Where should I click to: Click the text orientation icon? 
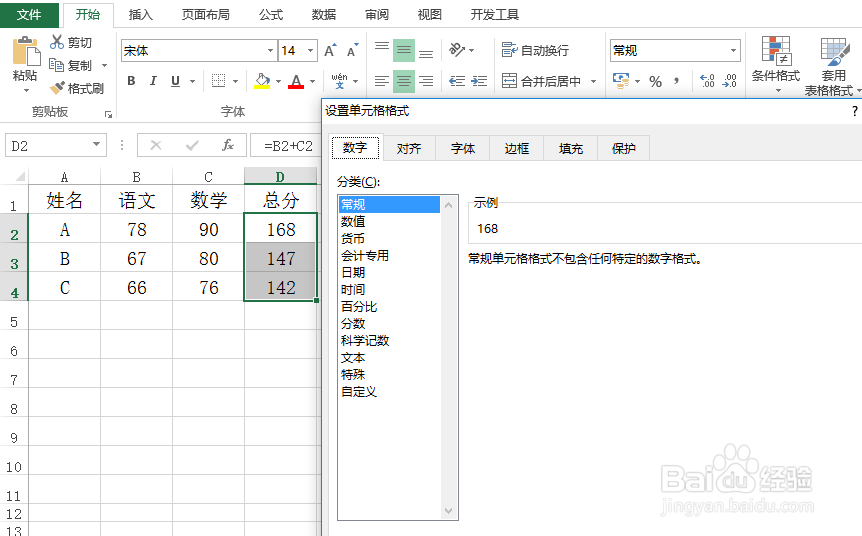pyautogui.click(x=457, y=50)
